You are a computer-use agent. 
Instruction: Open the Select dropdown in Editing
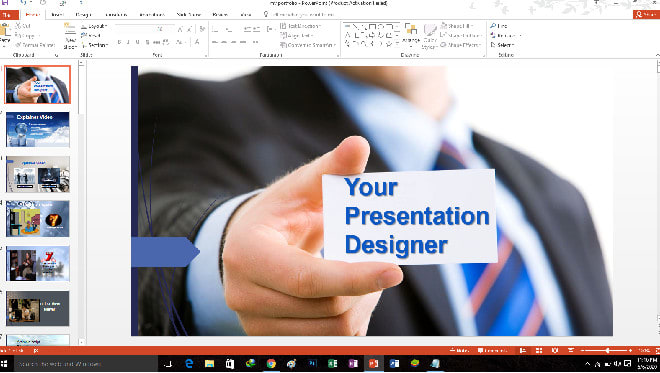click(502, 45)
